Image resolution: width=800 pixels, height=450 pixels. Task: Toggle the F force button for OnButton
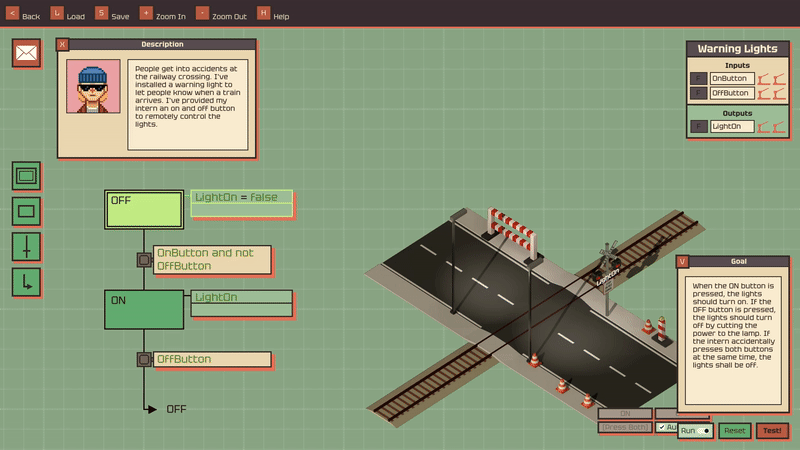pos(698,79)
